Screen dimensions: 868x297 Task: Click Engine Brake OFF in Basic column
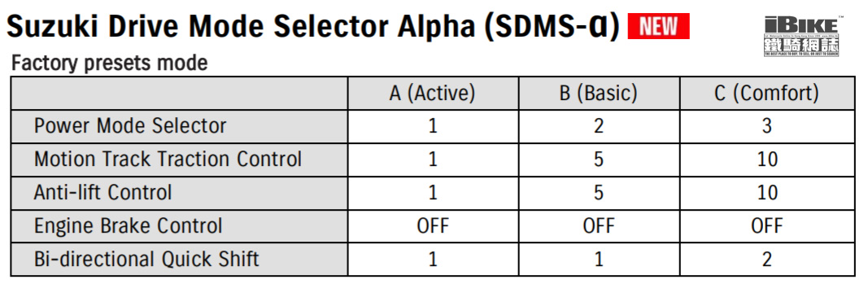click(599, 225)
